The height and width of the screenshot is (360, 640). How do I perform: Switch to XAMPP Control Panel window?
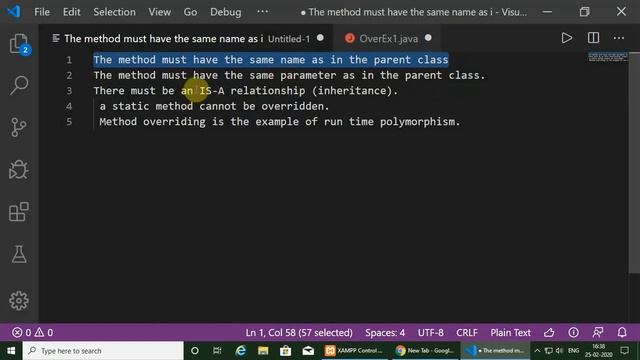pos(354,351)
